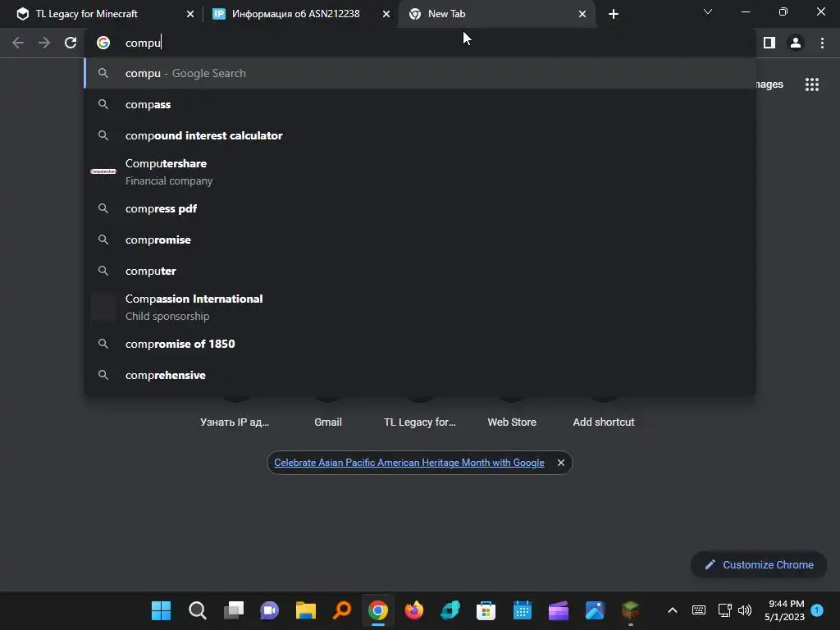Screen dimensions: 840x630
Task: Open Chrome three-dot menu
Action: 822,43
